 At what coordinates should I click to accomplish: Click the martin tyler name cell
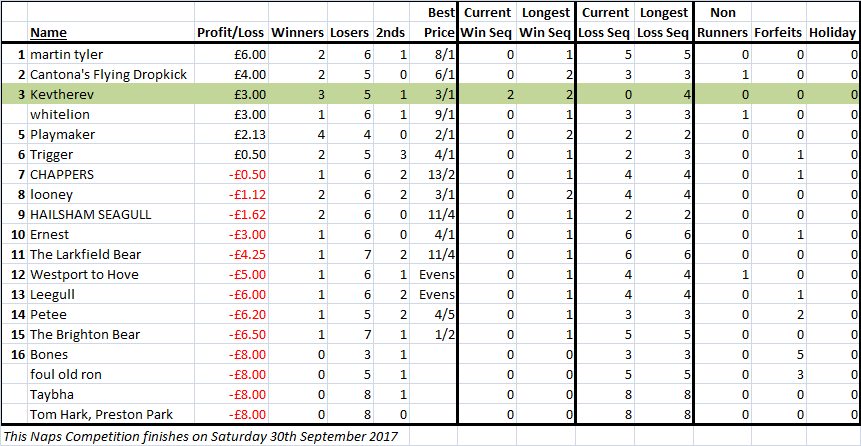(x=111, y=54)
